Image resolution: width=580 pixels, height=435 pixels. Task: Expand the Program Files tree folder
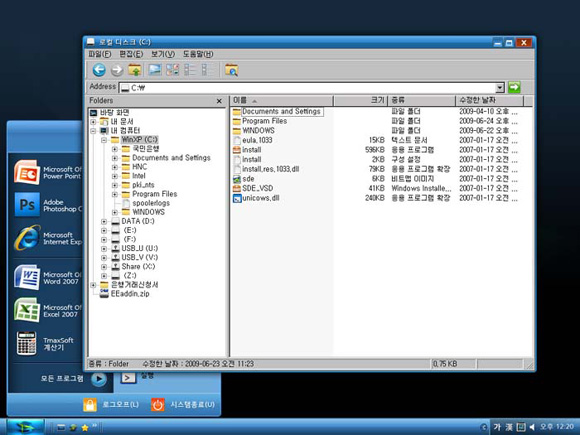(115, 194)
